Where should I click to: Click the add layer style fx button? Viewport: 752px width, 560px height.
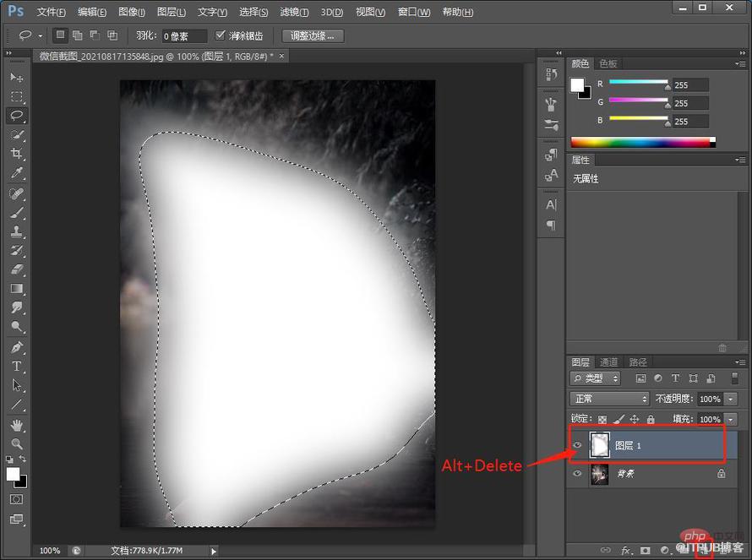626,551
